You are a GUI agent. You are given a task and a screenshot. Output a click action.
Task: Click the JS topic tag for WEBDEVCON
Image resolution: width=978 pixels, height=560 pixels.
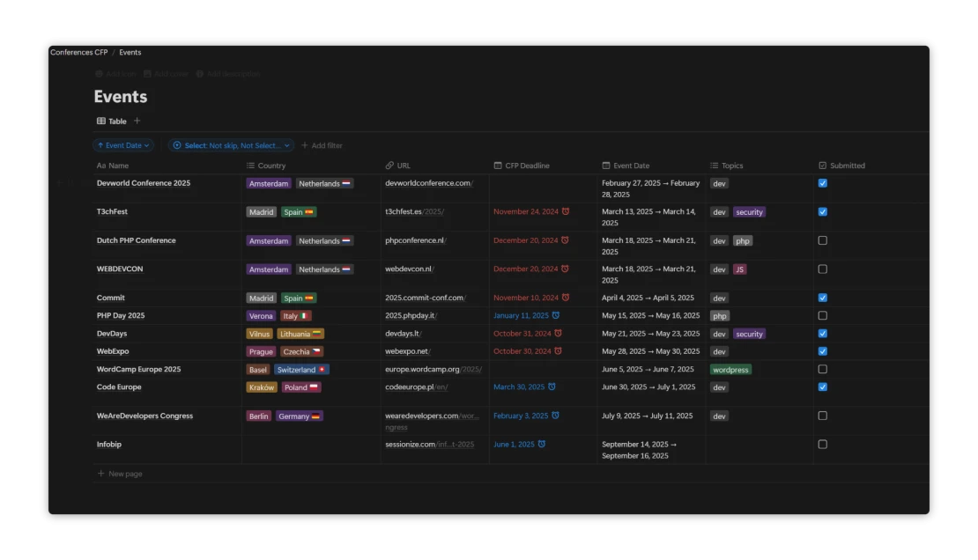[x=740, y=269]
